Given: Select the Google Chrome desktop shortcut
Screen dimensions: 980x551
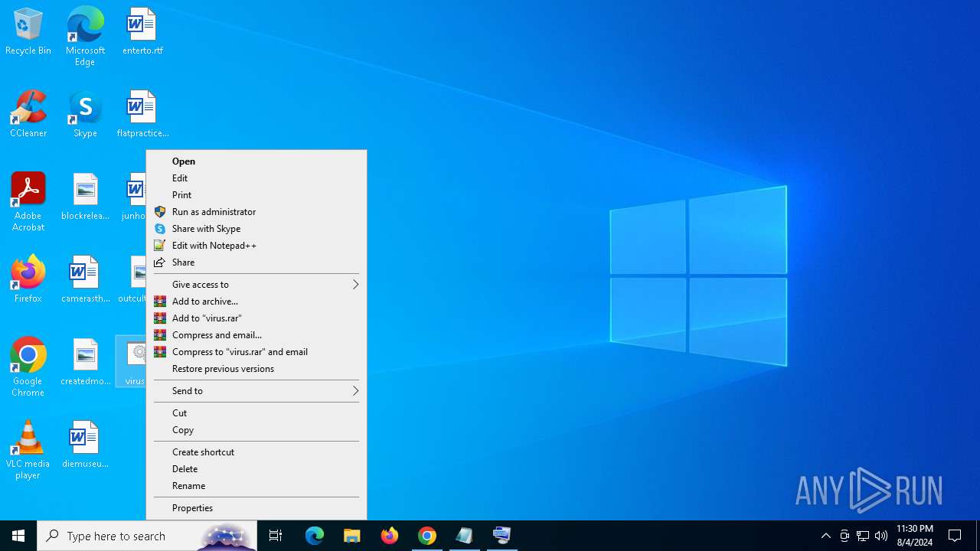Looking at the screenshot, I should coord(28,367).
